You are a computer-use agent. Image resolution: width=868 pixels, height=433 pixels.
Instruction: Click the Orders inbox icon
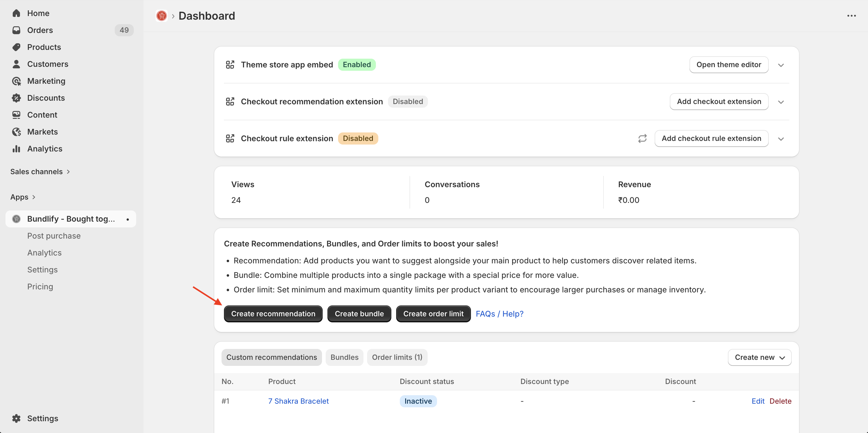pyautogui.click(x=16, y=30)
